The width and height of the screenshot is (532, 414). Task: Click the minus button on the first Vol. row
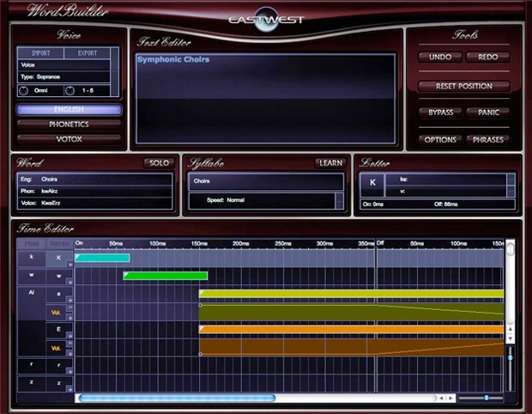(70, 307)
